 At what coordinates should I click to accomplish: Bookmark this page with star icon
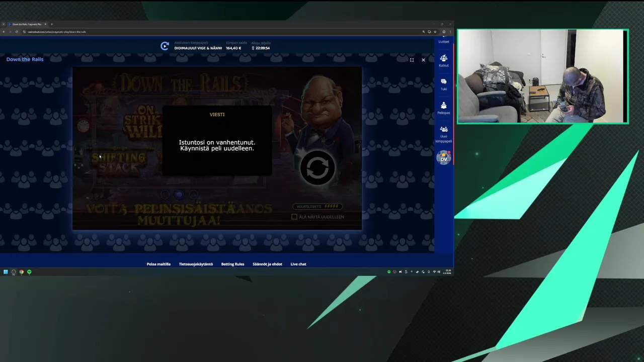pyautogui.click(x=435, y=32)
